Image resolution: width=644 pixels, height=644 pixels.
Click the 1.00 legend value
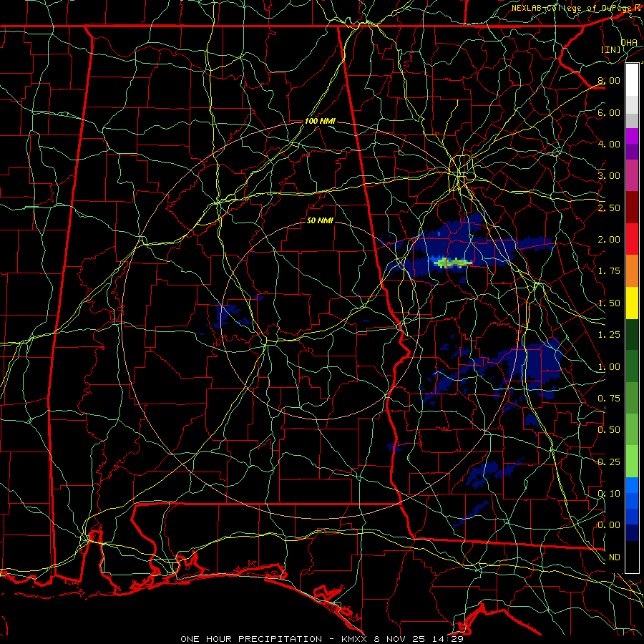click(x=609, y=367)
